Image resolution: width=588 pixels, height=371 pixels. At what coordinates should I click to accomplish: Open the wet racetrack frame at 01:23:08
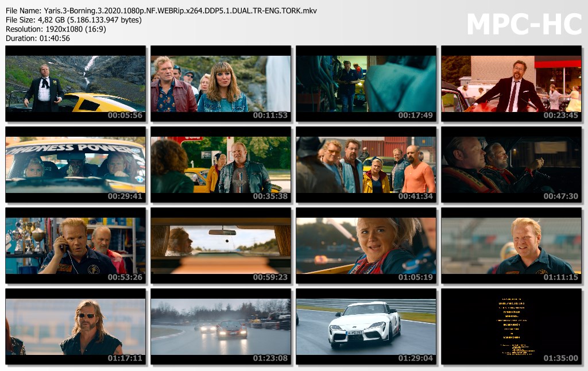point(221,327)
